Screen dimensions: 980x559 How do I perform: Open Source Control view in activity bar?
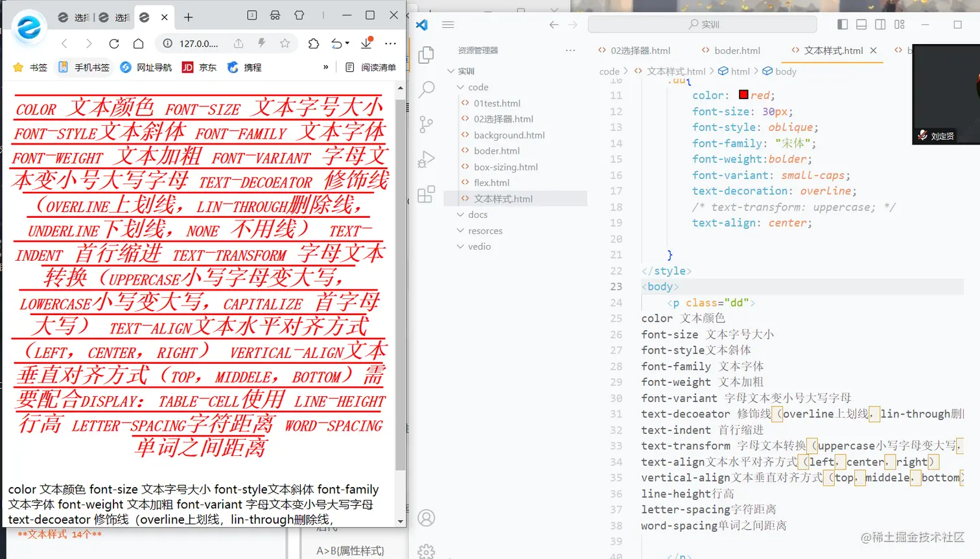(x=426, y=125)
